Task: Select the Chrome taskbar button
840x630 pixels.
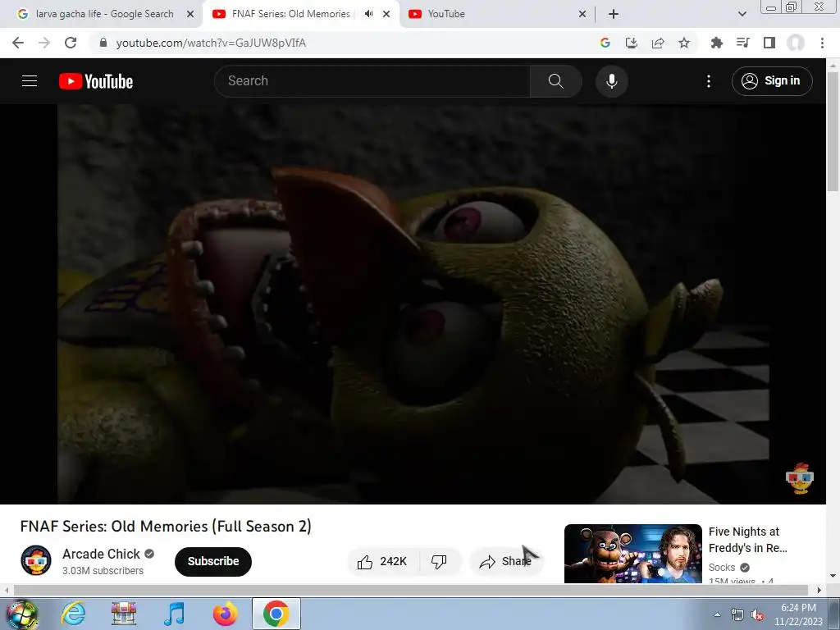Action: pyautogui.click(x=276, y=614)
